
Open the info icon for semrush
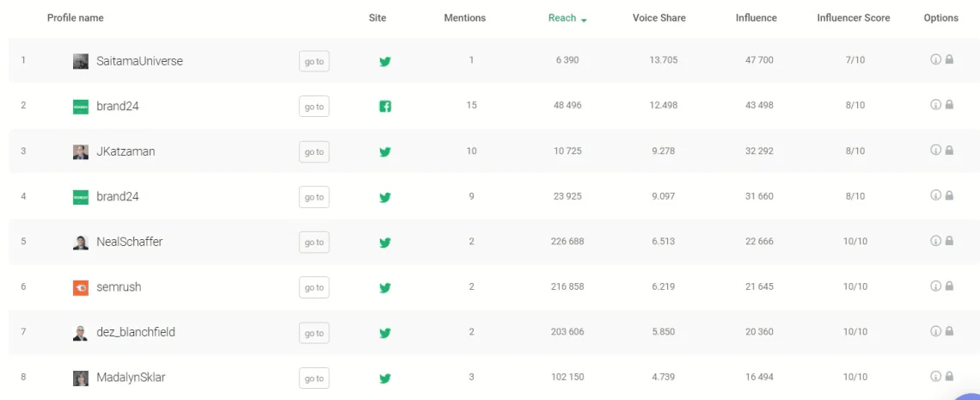935,286
